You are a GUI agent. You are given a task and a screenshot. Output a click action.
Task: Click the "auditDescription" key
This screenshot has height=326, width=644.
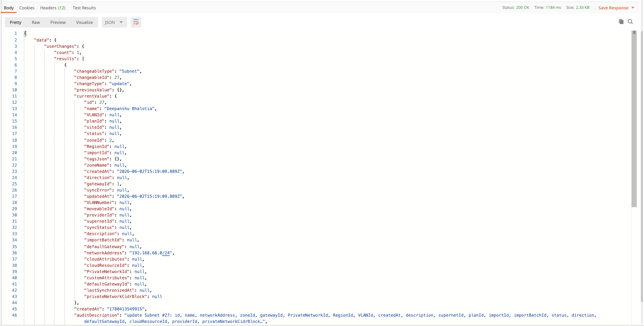97,315
